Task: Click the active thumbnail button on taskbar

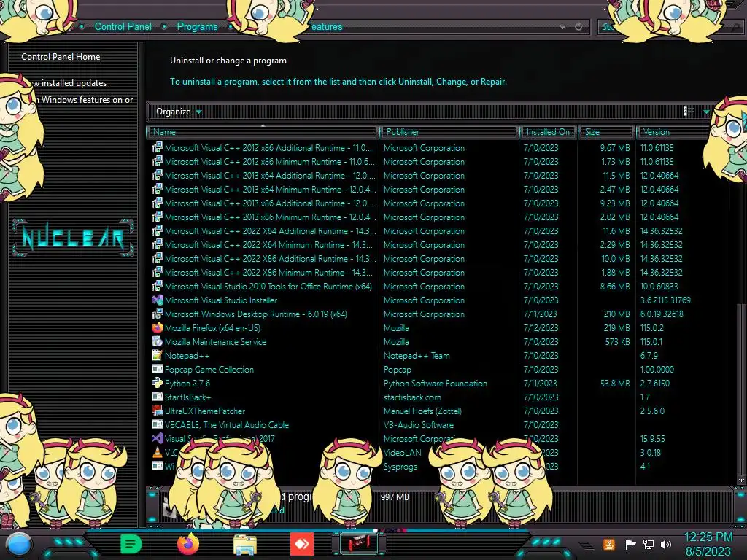Action: [359, 544]
